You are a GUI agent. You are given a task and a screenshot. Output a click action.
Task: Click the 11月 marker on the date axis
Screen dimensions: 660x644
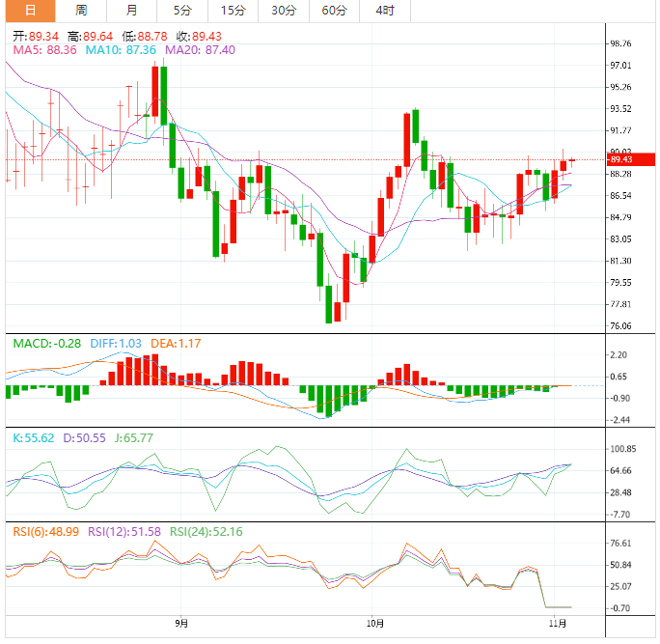point(558,624)
